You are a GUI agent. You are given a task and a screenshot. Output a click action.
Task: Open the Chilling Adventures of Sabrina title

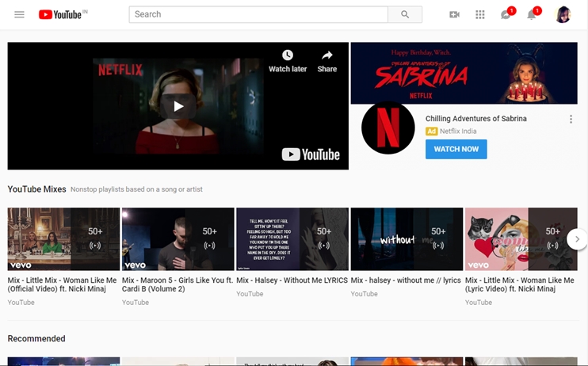tap(476, 119)
